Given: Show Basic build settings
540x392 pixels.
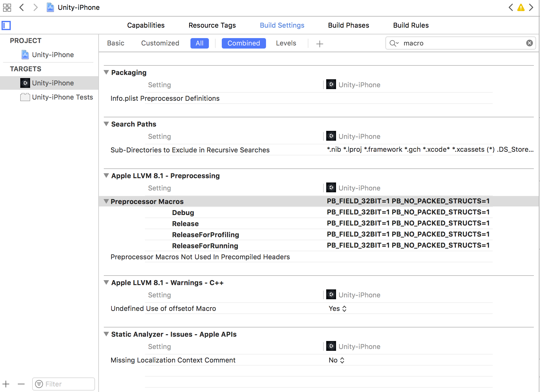Looking at the screenshot, I should 116,43.
